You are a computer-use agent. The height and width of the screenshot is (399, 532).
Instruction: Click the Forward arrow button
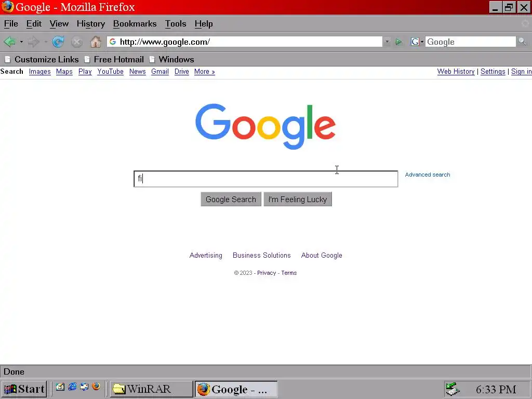pyautogui.click(x=33, y=42)
